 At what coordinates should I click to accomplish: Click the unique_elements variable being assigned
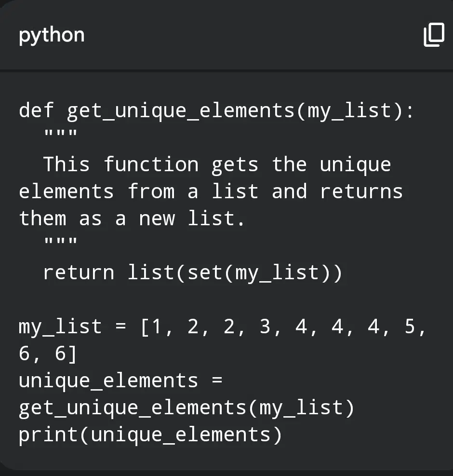tap(108, 381)
